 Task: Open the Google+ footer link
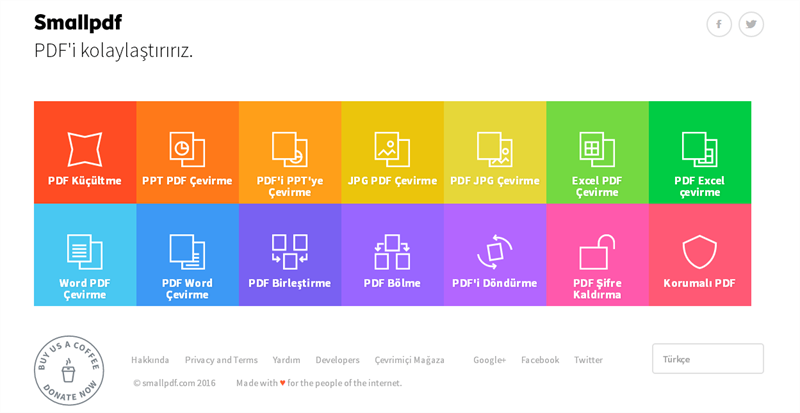[489, 360]
